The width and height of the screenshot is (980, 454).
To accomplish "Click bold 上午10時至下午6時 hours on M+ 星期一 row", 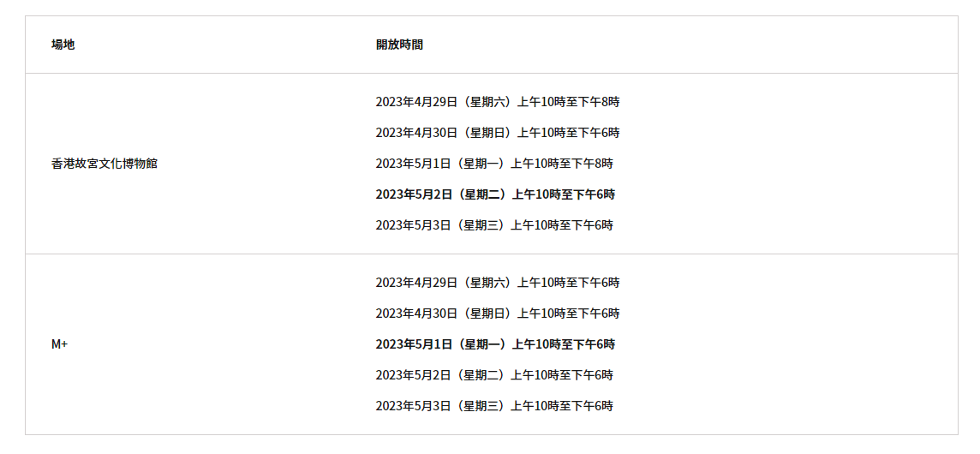I will (564, 344).
